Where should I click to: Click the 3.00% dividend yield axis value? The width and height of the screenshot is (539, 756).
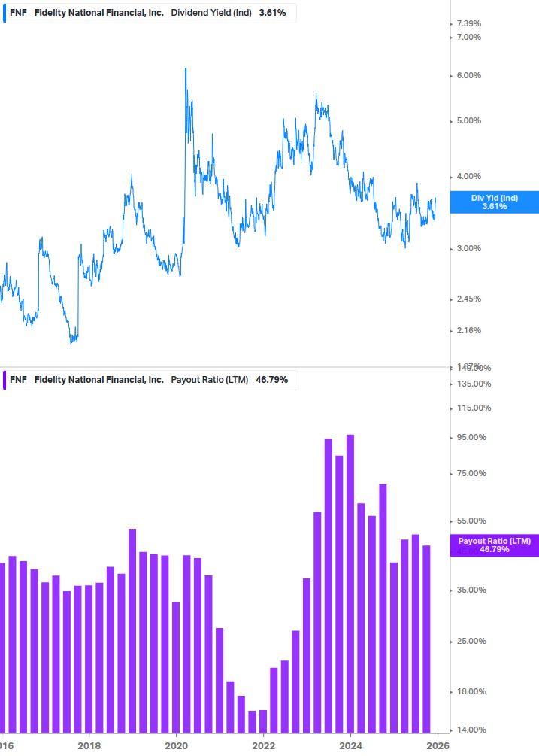tap(468, 249)
